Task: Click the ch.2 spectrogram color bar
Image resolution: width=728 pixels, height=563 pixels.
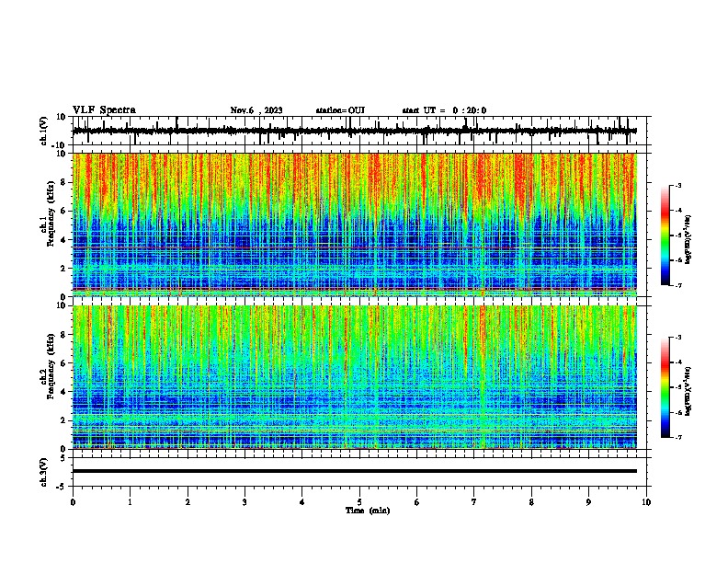Action: point(665,387)
